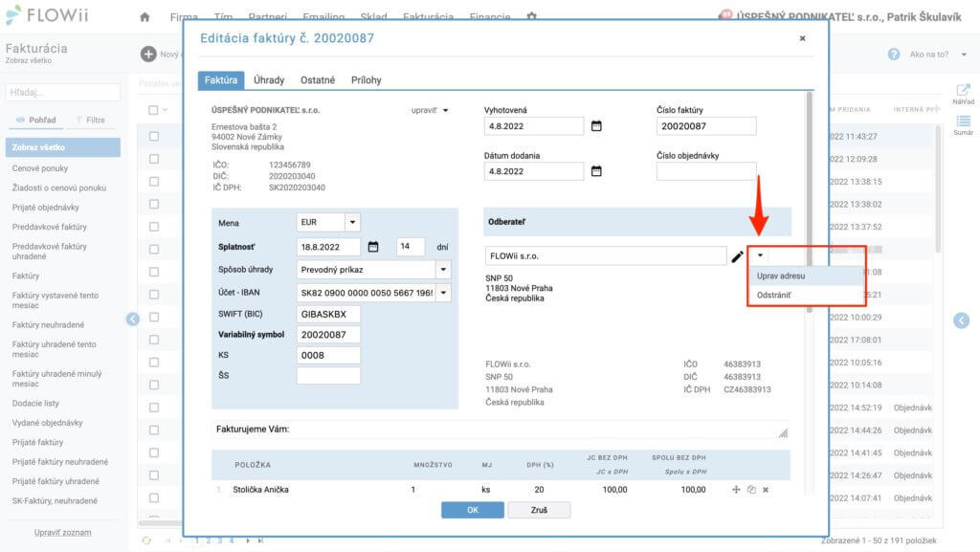Go to the home page icon
Image resolution: width=980 pixels, height=552 pixels.
[x=145, y=17]
